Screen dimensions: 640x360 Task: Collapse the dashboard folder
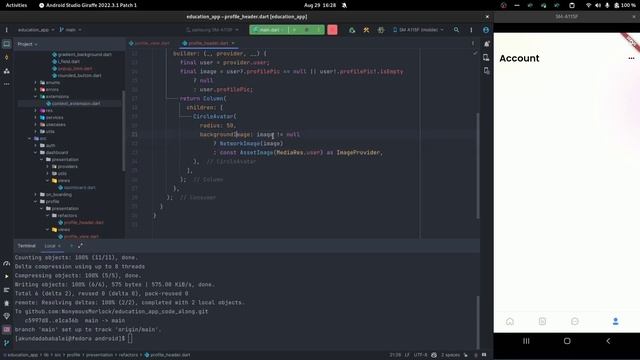pyautogui.click(x=36, y=153)
